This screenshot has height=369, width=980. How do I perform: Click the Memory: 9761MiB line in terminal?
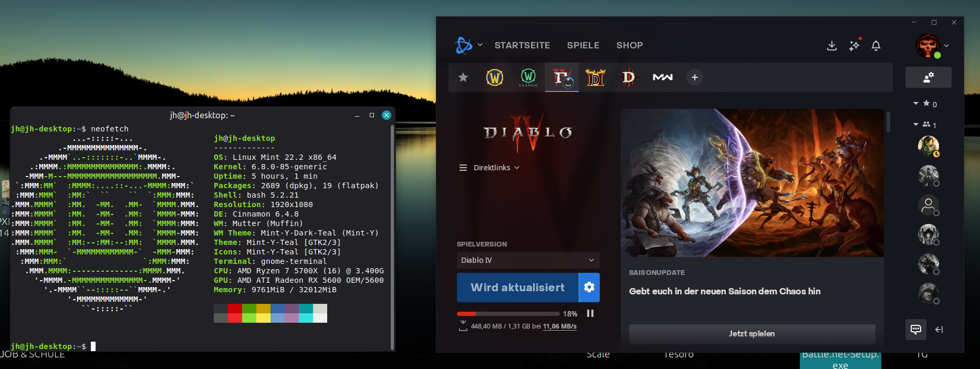point(275,290)
